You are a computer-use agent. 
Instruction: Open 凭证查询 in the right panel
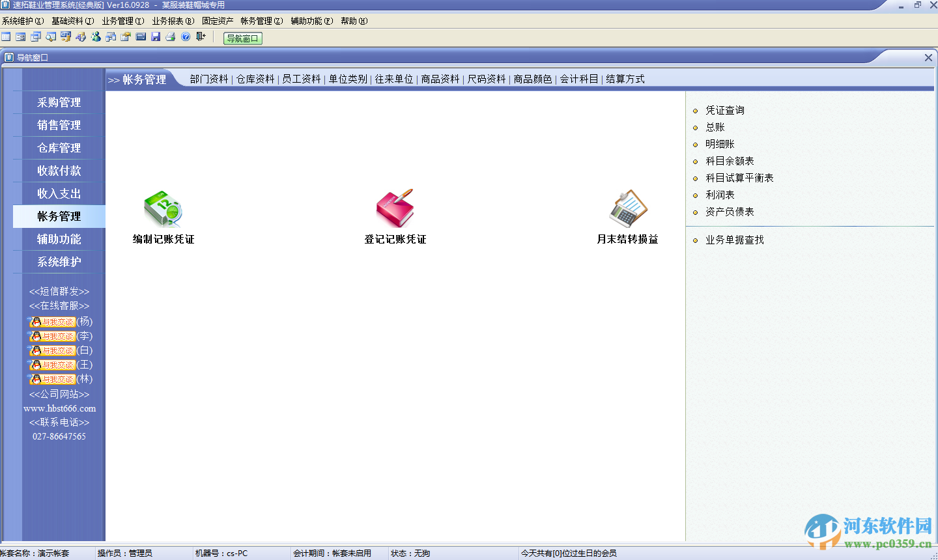point(725,110)
